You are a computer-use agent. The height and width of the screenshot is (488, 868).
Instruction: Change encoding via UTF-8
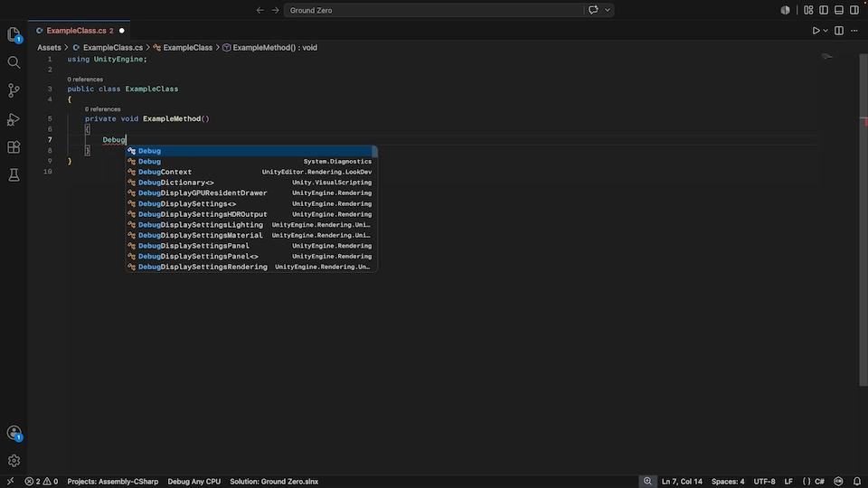(764, 482)
